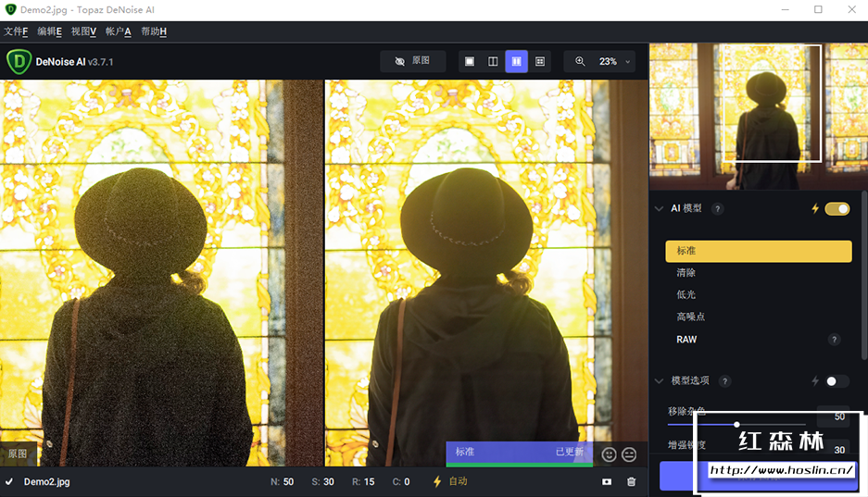
Task: Select the 标准 model
Action: pyautogui.click(x=759, y=251)
